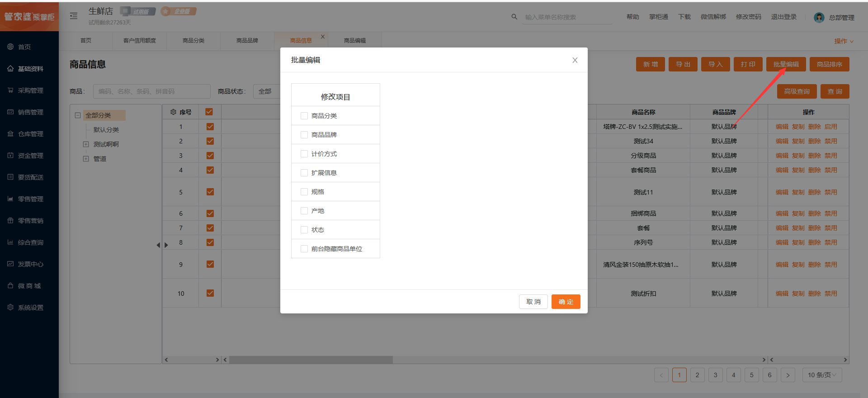The width and height of the screenshot is (868, 398).
Task: Check the 产地 modify option
Action: (x=304, y=211)
